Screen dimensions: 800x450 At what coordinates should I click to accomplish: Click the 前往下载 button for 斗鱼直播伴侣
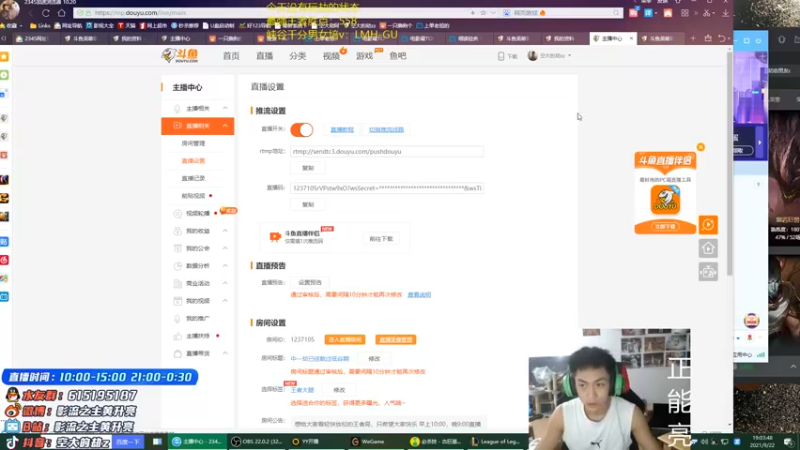(381, 239)
